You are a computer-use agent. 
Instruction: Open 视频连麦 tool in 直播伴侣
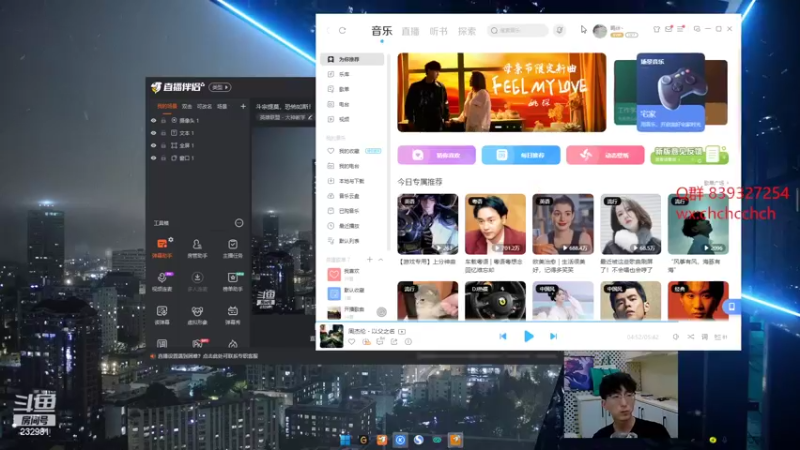[x=162, y=282]
